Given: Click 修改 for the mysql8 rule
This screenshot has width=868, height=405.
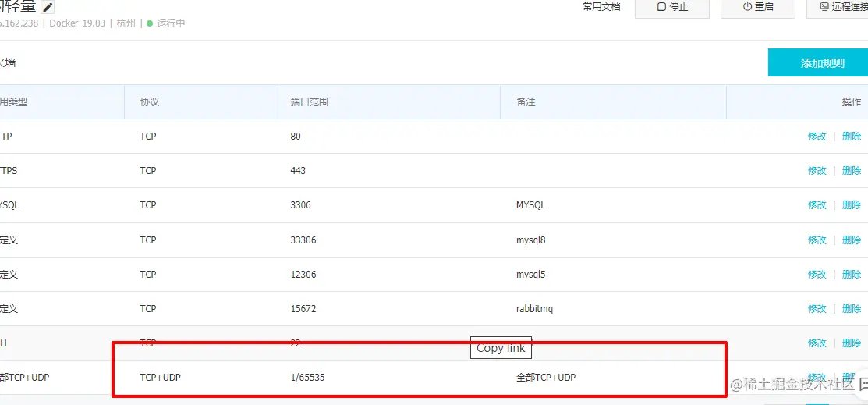Looking at the screenshot, I should tap(817, 240).
